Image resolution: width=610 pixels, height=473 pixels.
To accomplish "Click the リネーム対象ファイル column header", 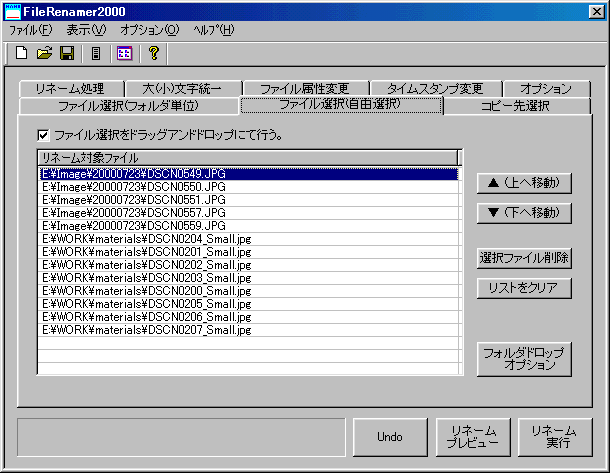I will [248, 158].
